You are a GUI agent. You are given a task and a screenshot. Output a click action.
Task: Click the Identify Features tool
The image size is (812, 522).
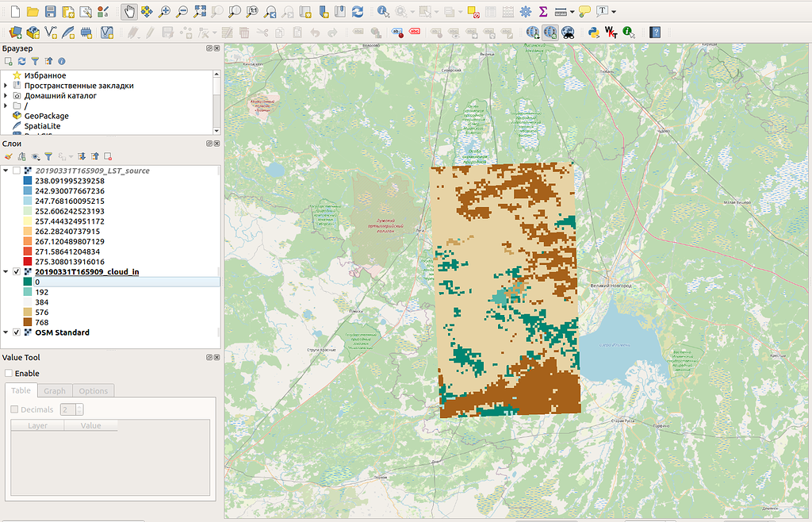click(x=383, y=12)
